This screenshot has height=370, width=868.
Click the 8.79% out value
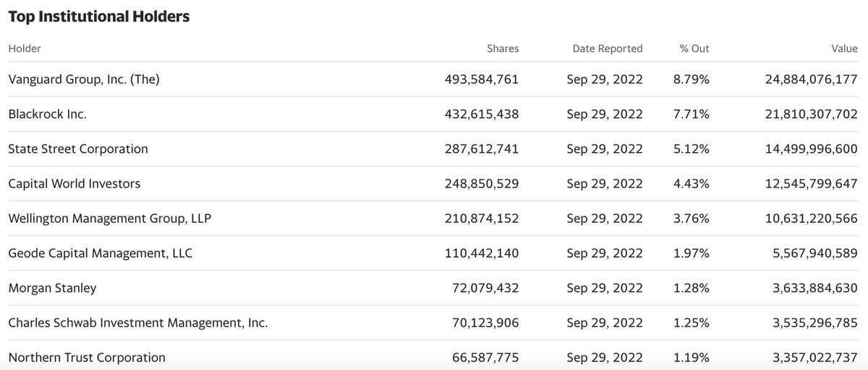[691, 80]
